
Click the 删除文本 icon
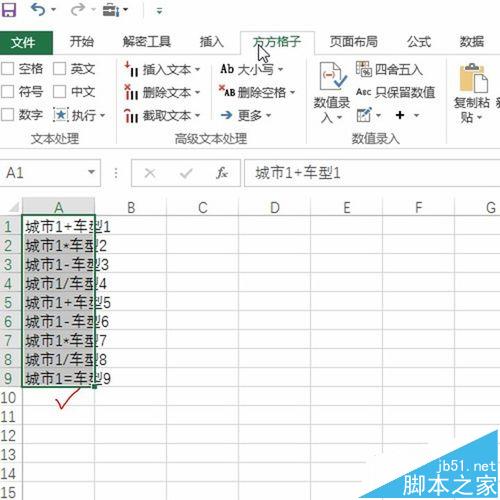pyautogui.click(x=132, y=92)
